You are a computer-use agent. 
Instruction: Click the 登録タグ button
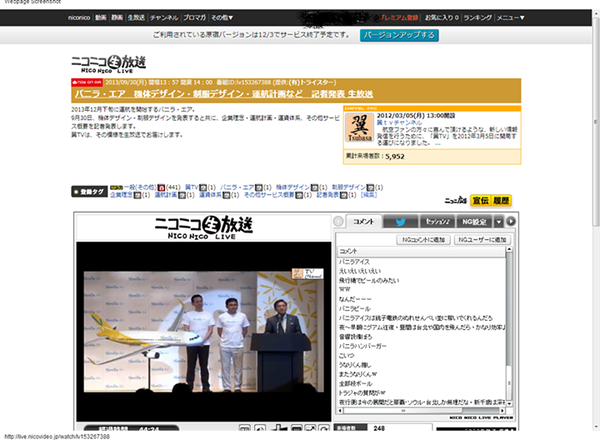pyautogui.click(x=89, y=192)
